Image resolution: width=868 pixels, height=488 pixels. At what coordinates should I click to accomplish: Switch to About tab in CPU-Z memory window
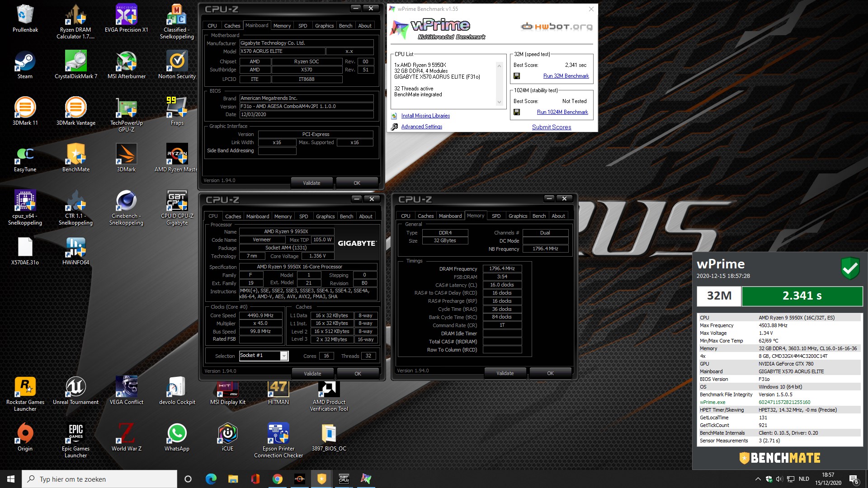558,216
